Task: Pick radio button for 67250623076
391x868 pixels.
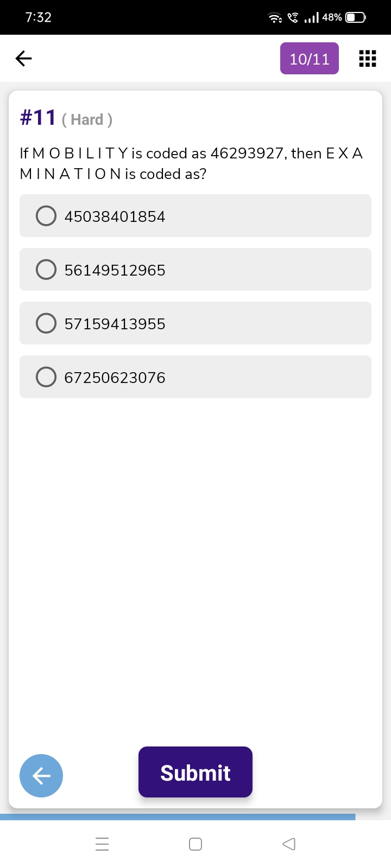Action: point(46,377)
